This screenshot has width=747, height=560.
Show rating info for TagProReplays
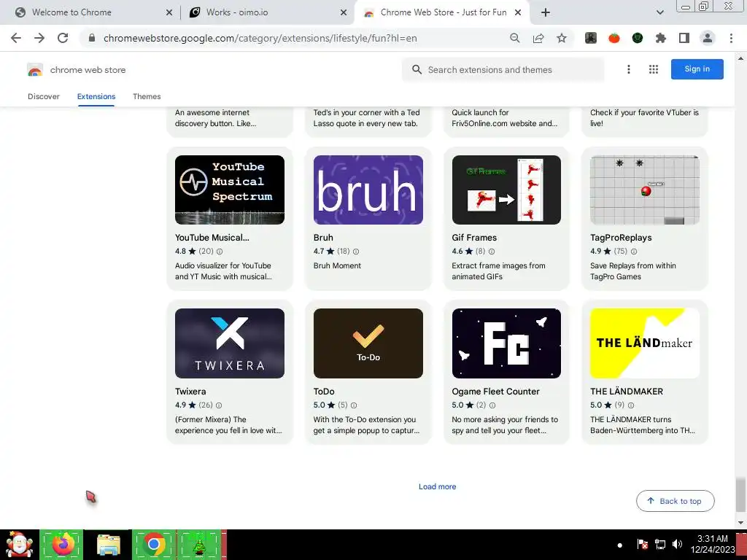[x=634, y=252]
